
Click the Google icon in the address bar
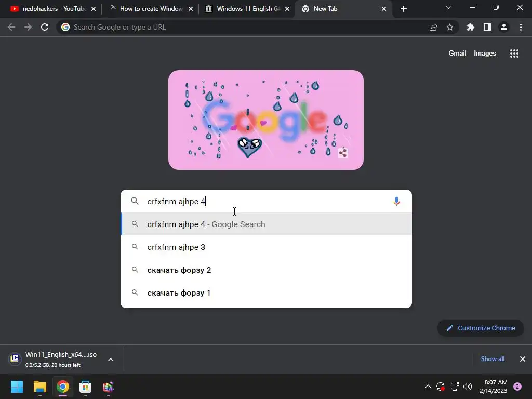click(65, 27)
